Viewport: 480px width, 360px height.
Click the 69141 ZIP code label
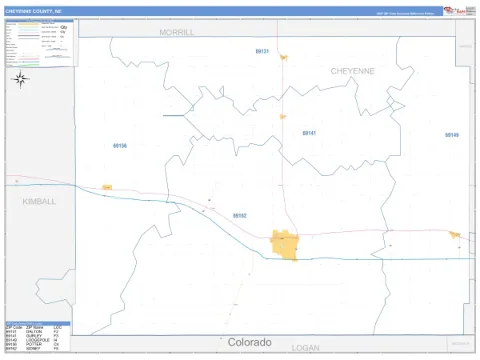click(309, 133)
